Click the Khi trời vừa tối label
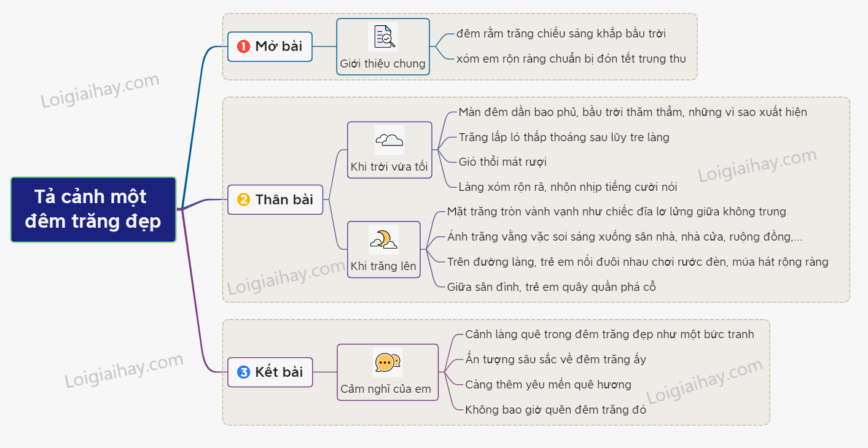Viewport: 868px width, 448px height. [389, 167]
